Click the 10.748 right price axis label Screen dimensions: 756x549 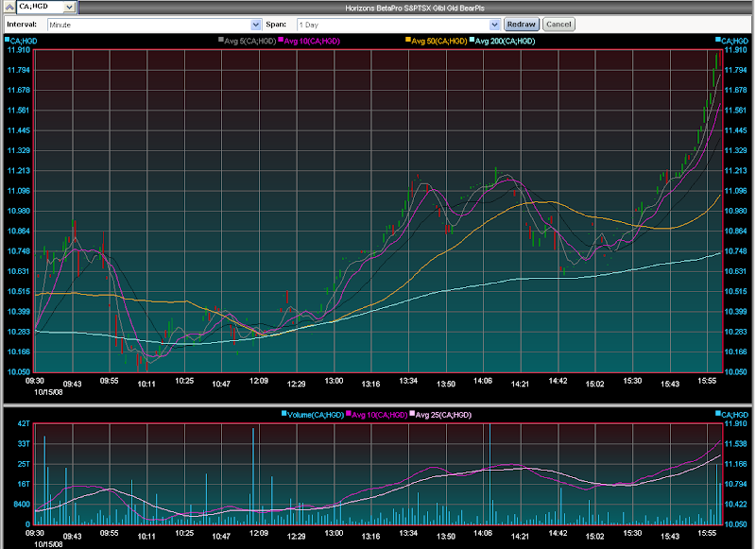click(x=736, y=251)
